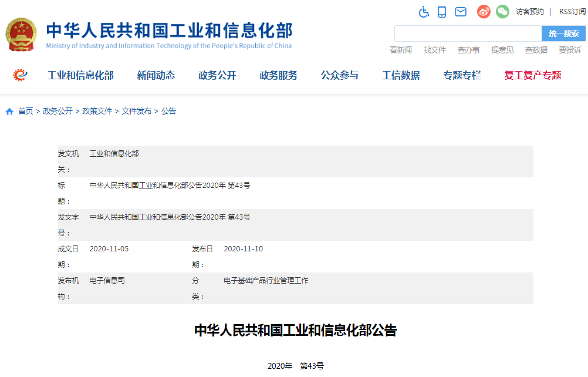Click the national emblem ministry logo
The height and width of the screenshot is (377, 588).
21,33
